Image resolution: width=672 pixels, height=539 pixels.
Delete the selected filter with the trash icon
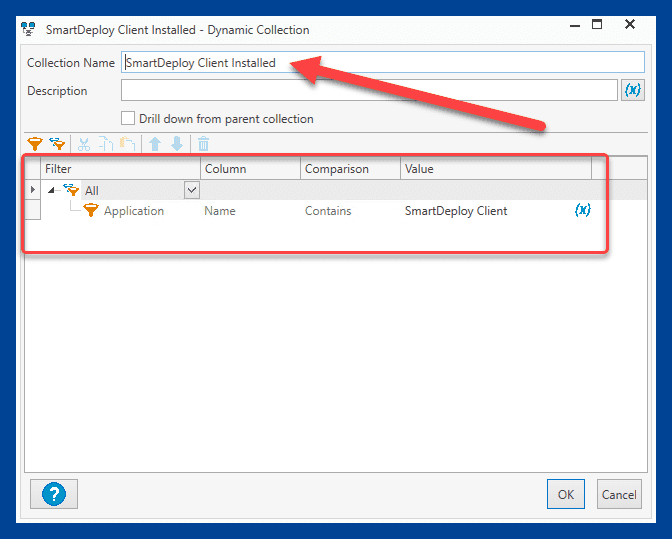pyautogui.click(x=204, y=144)
